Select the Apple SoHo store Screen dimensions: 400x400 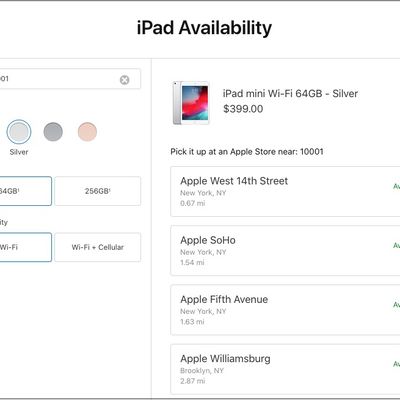coord(285,251)
